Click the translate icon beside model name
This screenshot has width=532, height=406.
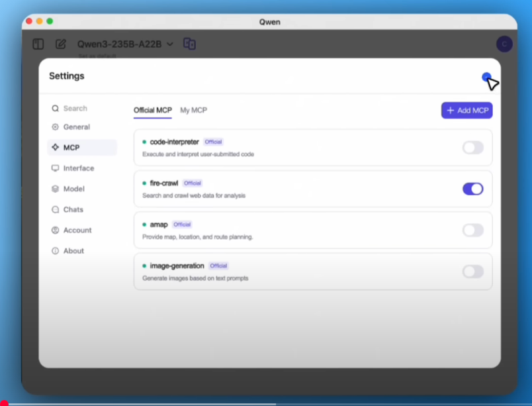pos(189,44)
